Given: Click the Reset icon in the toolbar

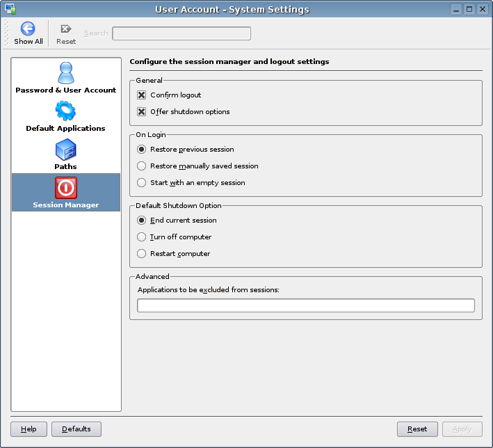Looking at the screenshot, I should [66, 33].
